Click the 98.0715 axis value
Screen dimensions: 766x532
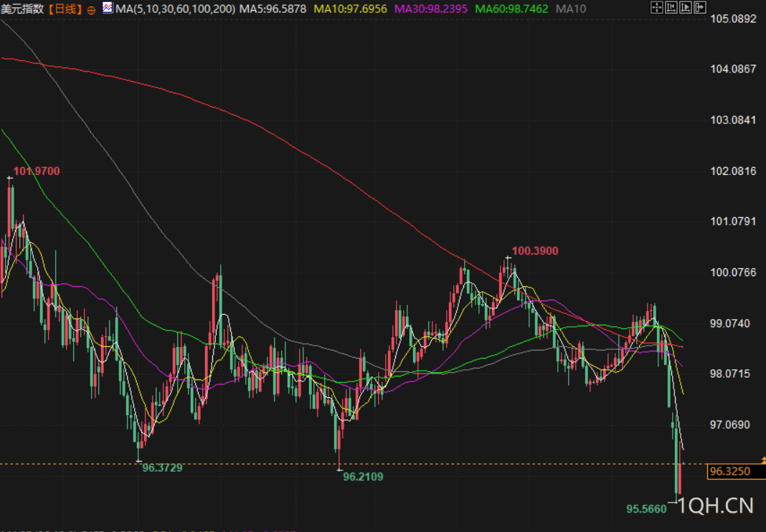[x=729, y=374]
